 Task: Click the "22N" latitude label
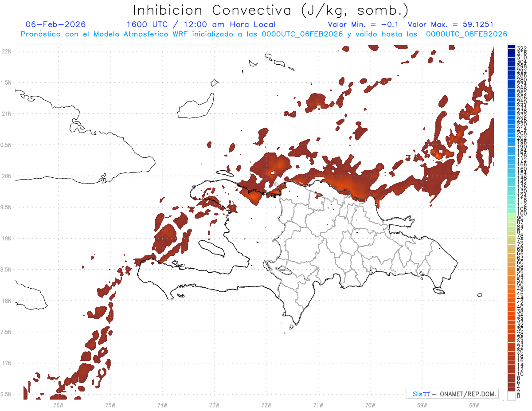point(7,51)
